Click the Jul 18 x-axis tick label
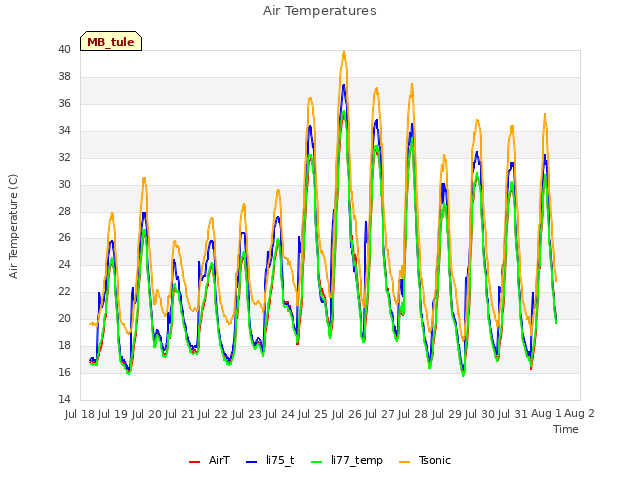 (x=80, y=414)
